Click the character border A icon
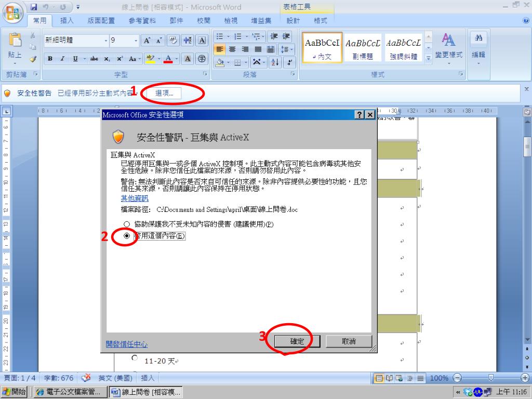 pyautogui.click(x=202, y=41)
